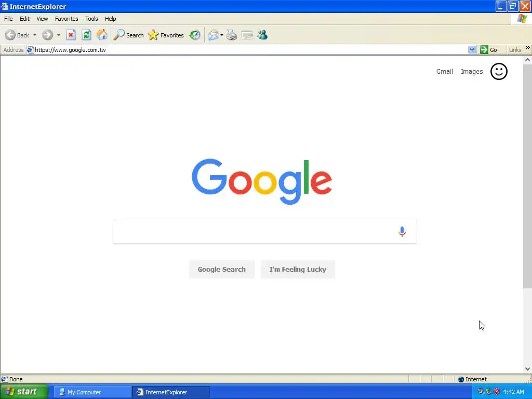Click the red shield security tray icon
The image size is (532, 399).
point(497,392)
